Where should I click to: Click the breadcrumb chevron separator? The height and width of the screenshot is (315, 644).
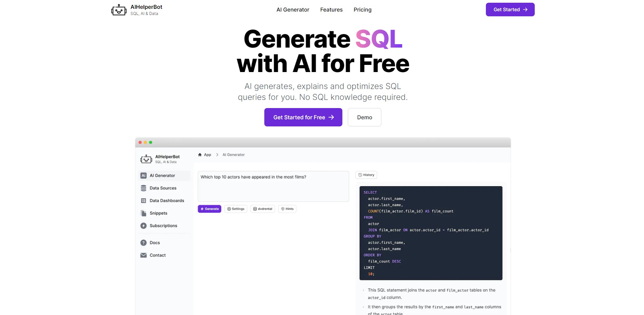217,155
